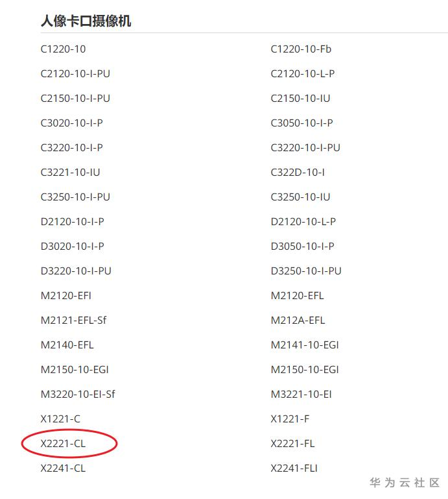Select the M212A-EFL model
The width and height of the screenshot is (448, 499).
[298, 321]
